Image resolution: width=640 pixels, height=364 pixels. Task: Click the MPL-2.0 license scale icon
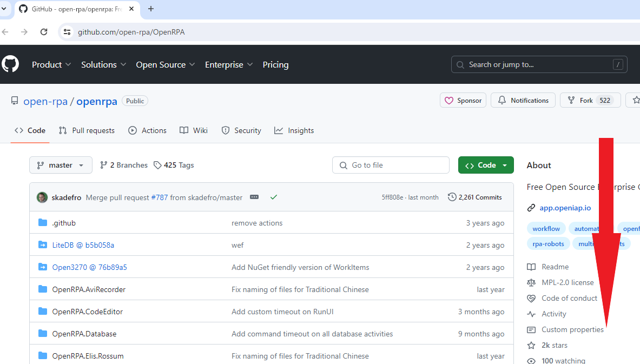(531, 282)
